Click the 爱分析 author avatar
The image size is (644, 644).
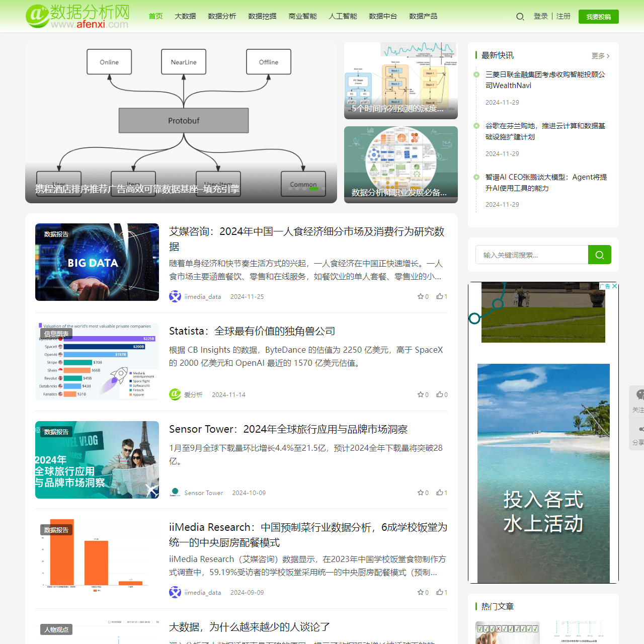click(x=175, y=394)
